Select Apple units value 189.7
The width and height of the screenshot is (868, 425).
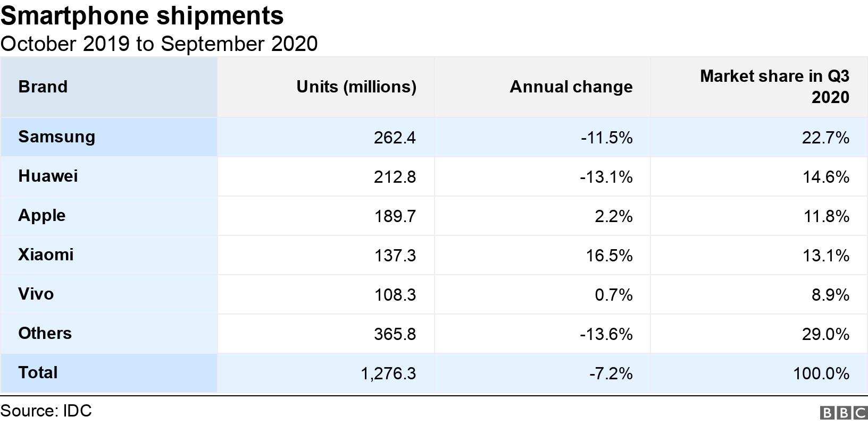(395, 216)
